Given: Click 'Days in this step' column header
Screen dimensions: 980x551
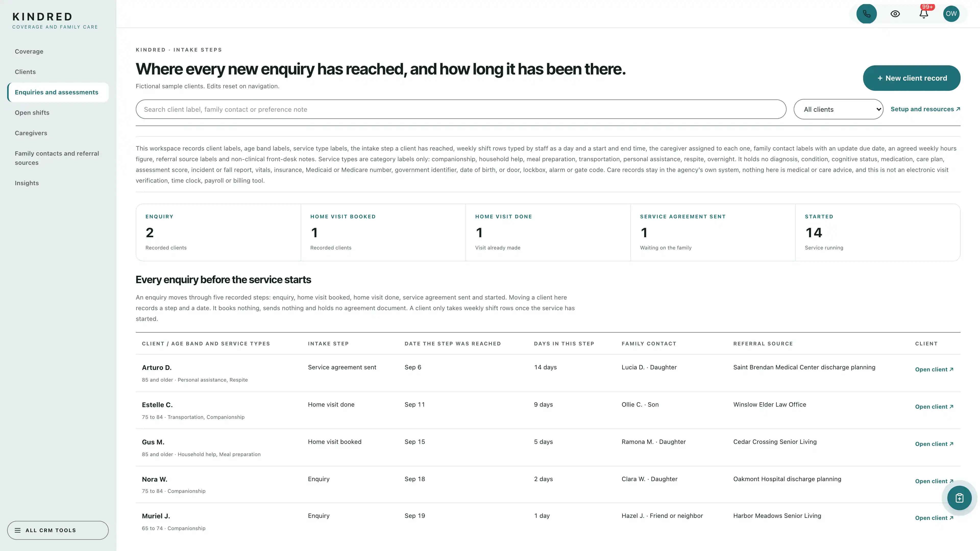Looking at the screenshot, I should (564, 344).
